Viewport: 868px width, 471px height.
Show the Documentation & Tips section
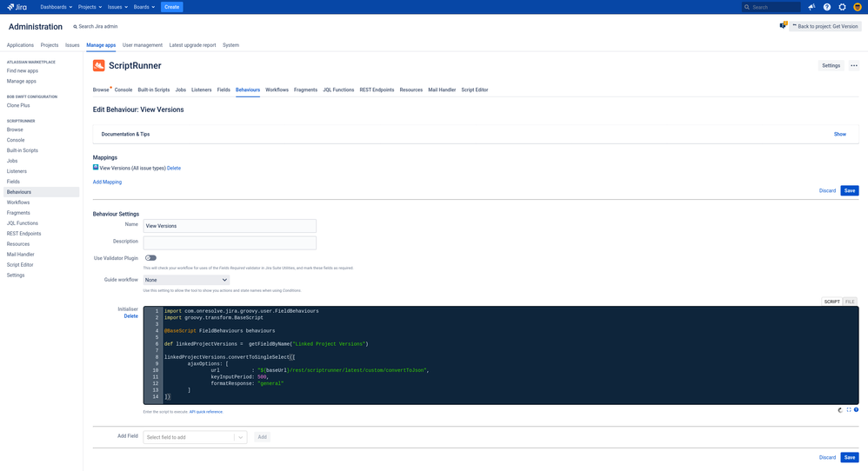[840, 135]
